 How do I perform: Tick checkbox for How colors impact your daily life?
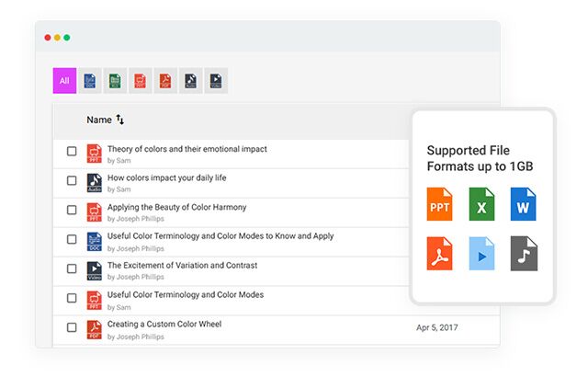pyautogui.click(x=72, y=181)
